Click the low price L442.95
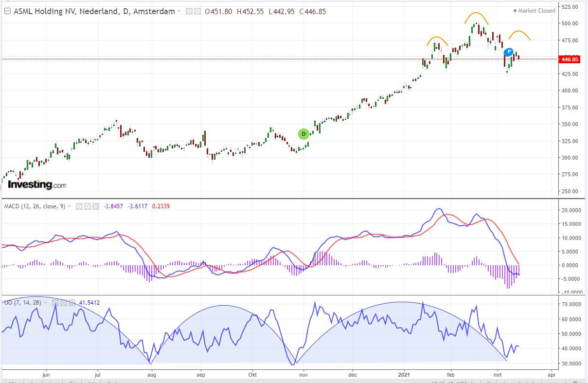This screenshot has height=383, width=588. 282,11
